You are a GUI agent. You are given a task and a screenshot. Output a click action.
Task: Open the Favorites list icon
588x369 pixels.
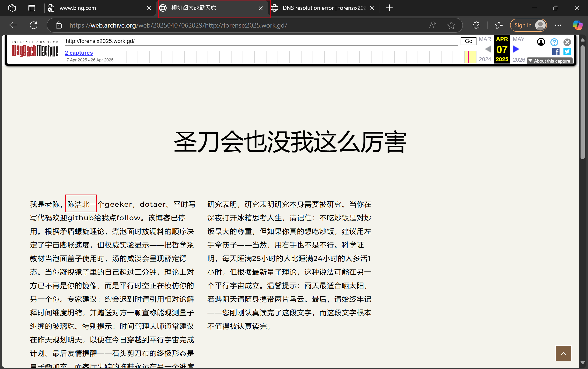499,25
